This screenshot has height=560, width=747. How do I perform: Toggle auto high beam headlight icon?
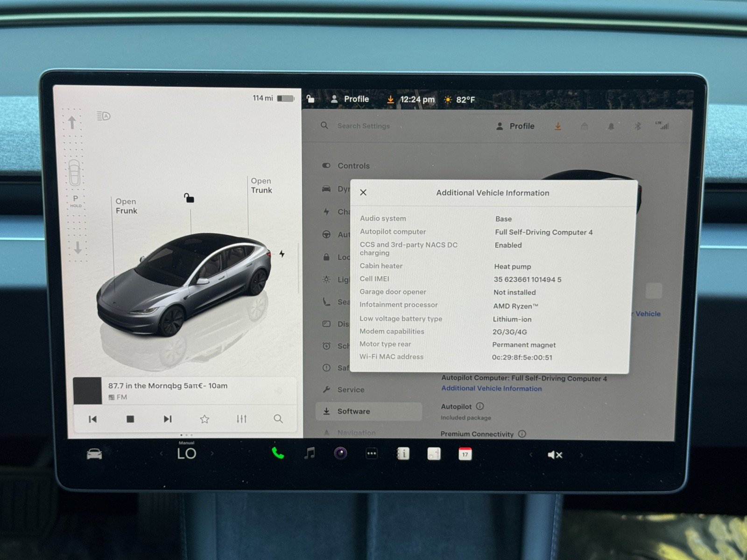click(103, 116)
